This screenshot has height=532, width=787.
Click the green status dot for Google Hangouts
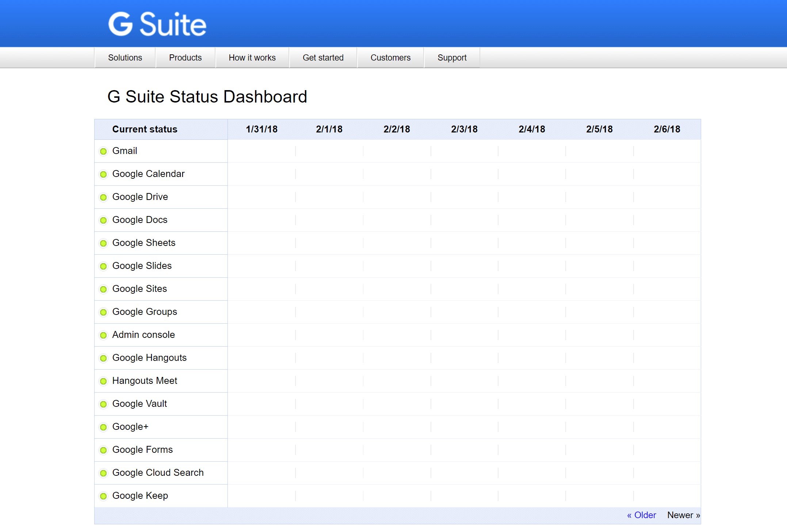tap(104, 358)
